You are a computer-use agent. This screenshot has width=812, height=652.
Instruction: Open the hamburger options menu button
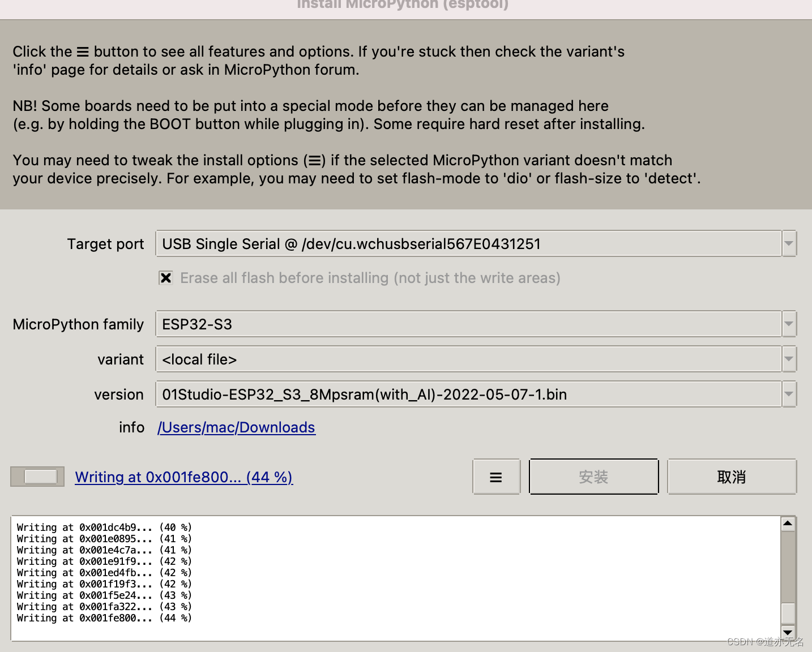pyautogui.click(x=496, y=477)
